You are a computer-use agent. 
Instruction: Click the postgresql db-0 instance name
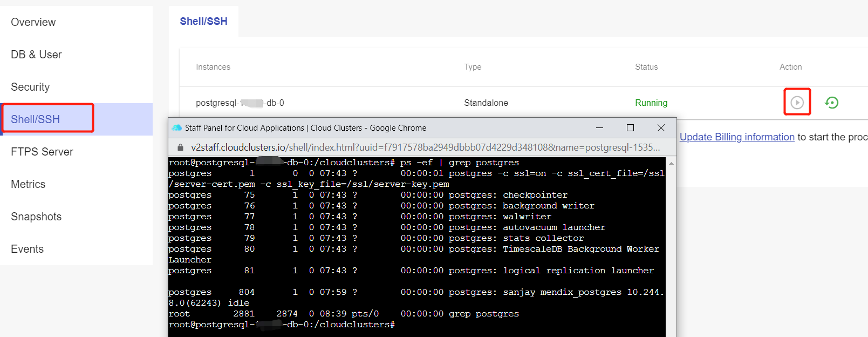coord(240,103)
